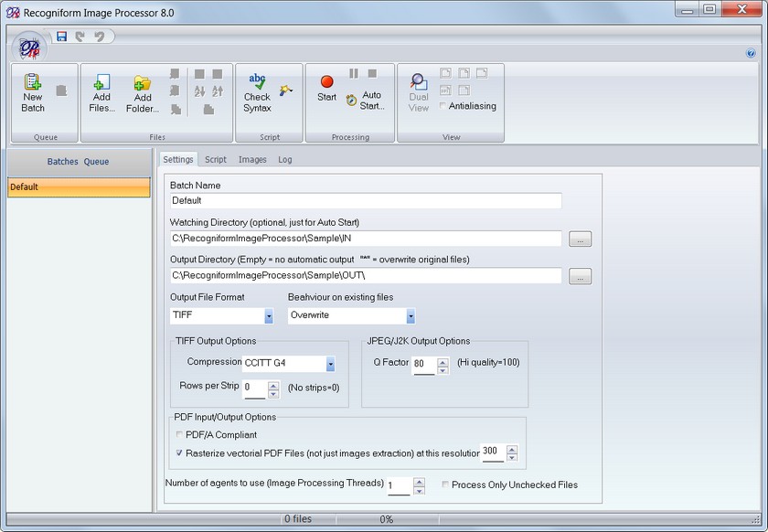Open help with the blue question mark icon
Viewport: 768px width, 532px height.
coord(751,53)
